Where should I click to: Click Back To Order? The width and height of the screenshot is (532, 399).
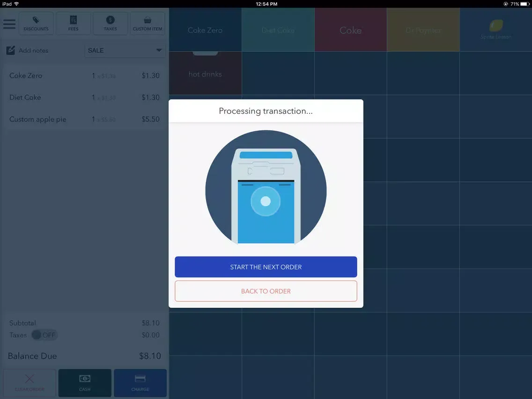click(x=266, y=291)
